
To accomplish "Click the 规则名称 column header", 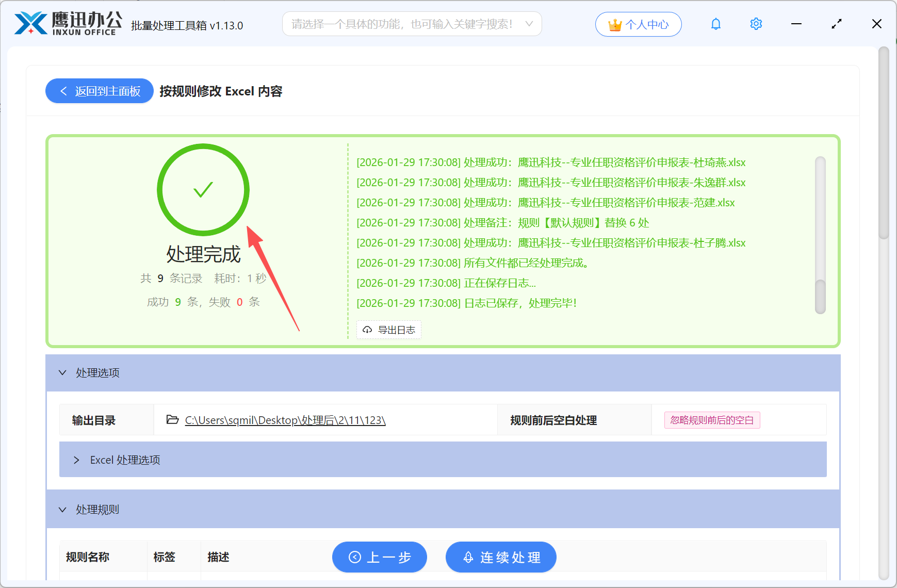I will tap(87, 557).
